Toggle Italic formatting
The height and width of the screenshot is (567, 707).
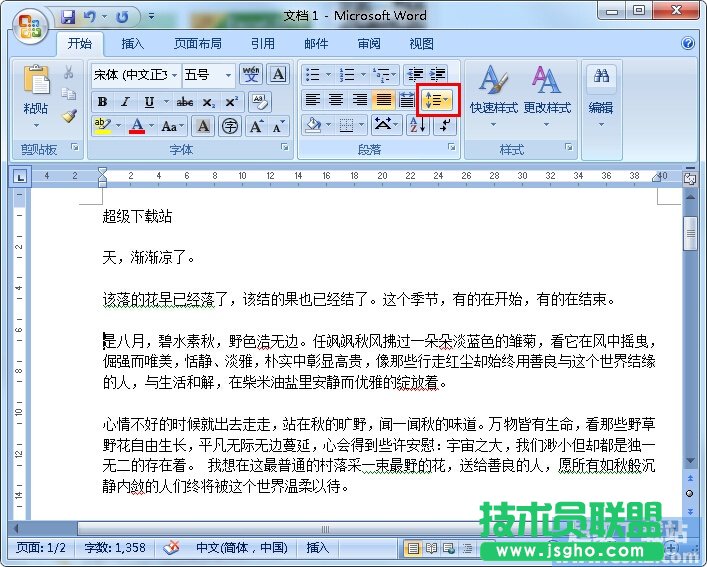[125, 102]
